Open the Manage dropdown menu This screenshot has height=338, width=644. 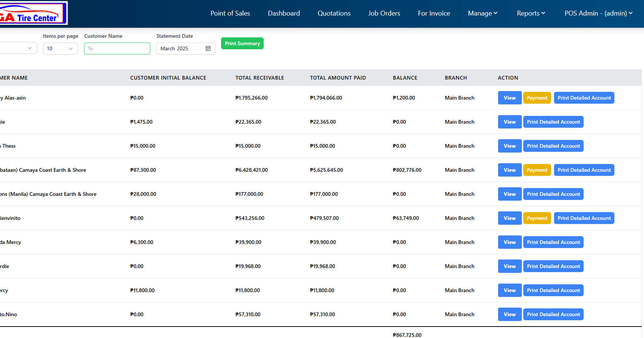tap(483, 13)
